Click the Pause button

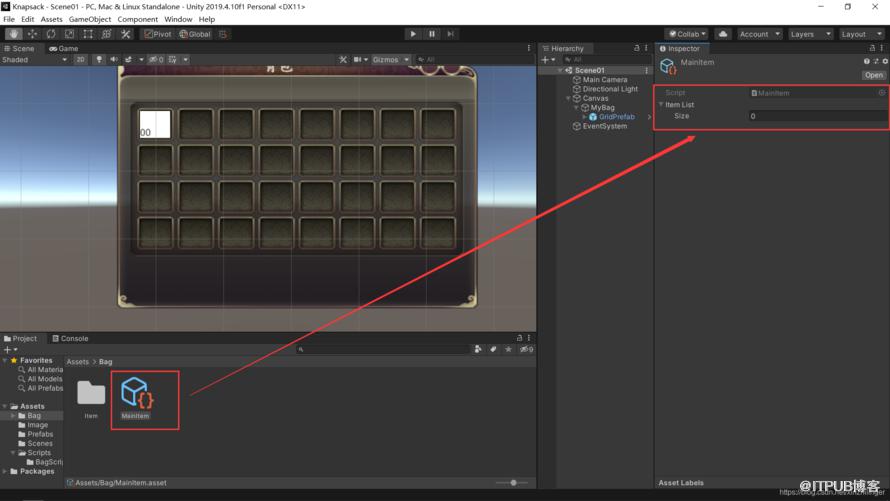point(431,34)
